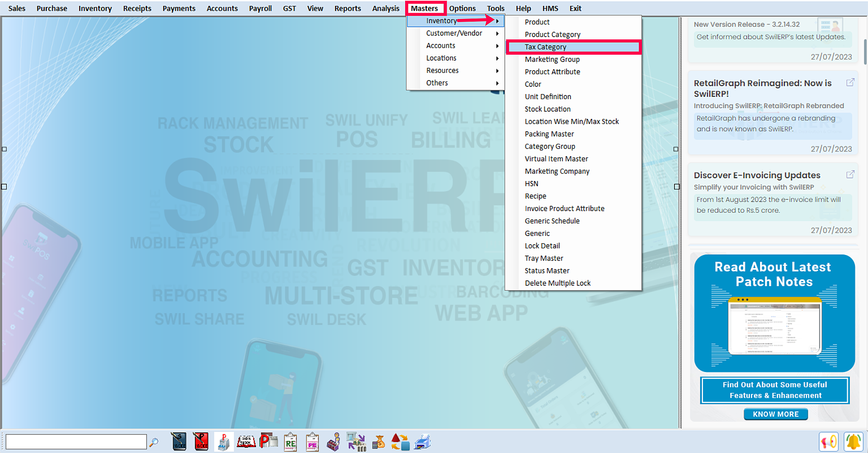
Task: Expand the Others submenu
Action: pyautogui.click(x=437, y=83)
